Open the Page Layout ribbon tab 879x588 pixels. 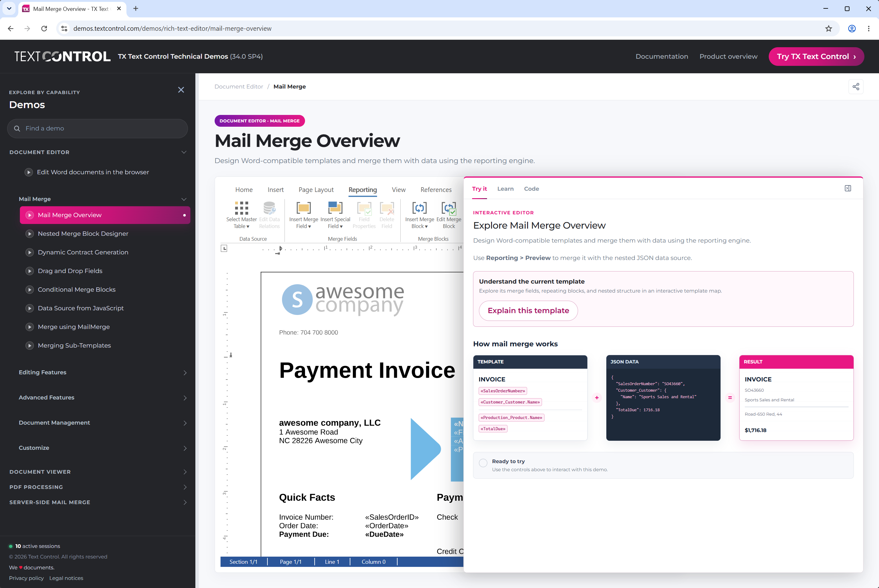point(316,190)
